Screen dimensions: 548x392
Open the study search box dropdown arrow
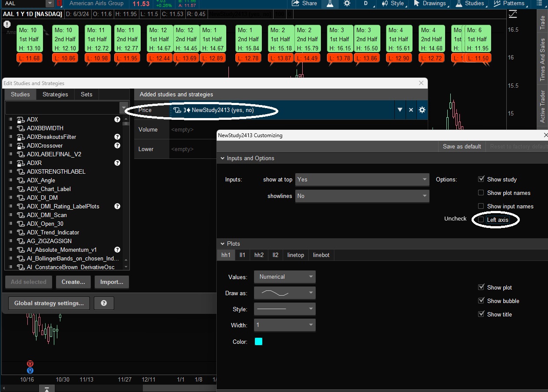tap(124, 108)
